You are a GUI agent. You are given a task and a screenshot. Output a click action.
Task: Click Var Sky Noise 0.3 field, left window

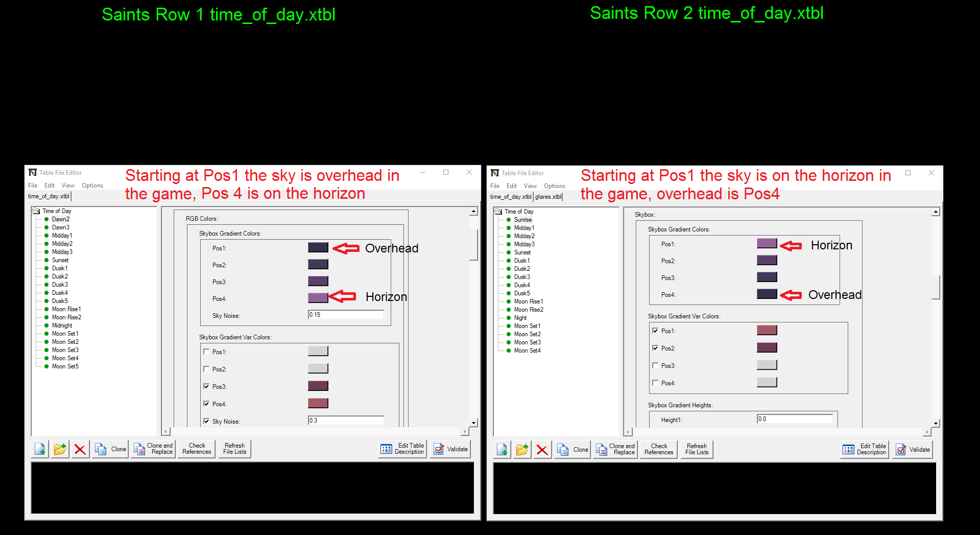pyautogui.click(x=346, y=421)
